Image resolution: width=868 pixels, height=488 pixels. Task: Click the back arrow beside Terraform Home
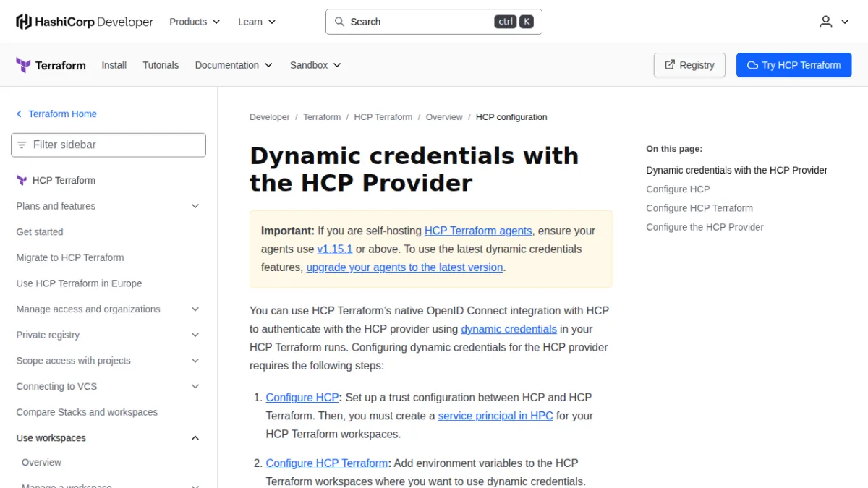(19, 114)
